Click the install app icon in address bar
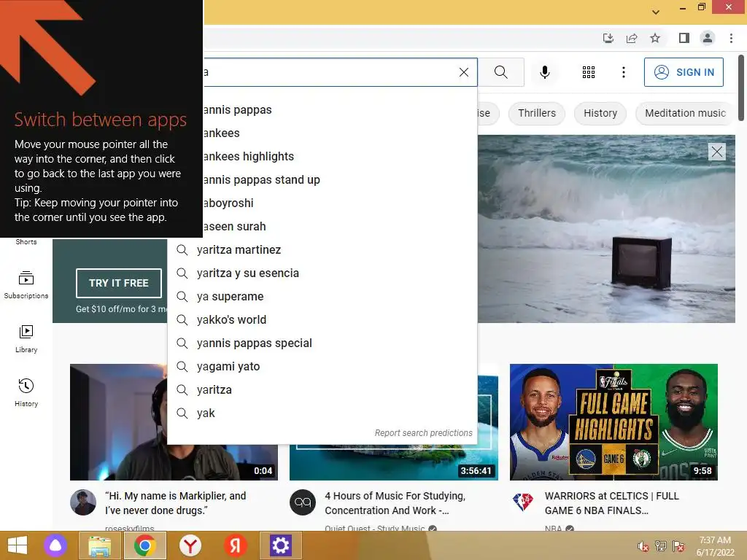This screenshot has height=560, width=747. pyautogui.click(x=608, y=38)
